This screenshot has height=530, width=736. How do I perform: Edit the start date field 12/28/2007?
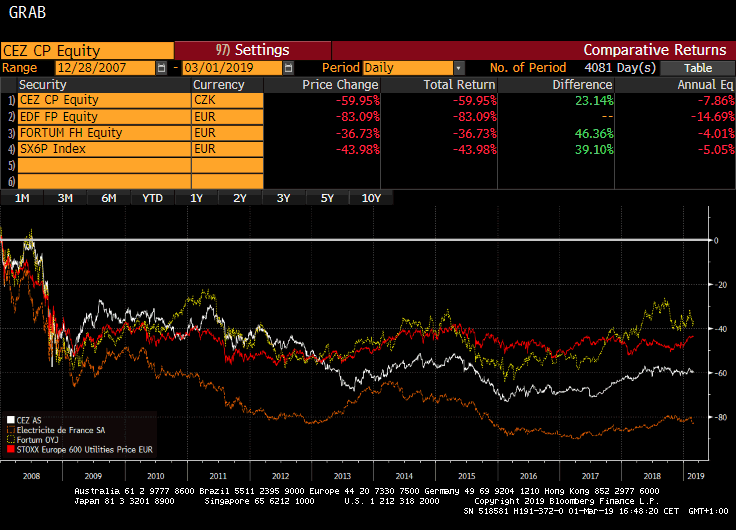click(x=105, y=68)
